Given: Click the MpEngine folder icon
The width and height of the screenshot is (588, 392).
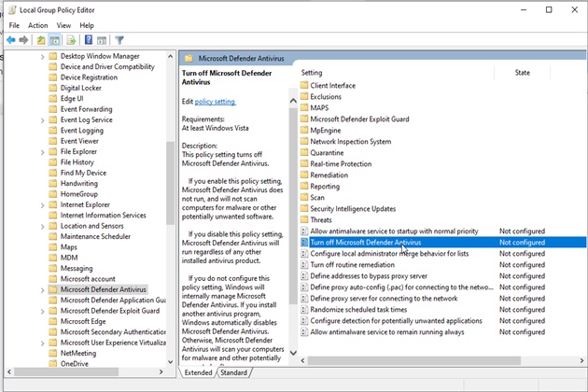Looking at the screenshot, I should pos(304,130).
